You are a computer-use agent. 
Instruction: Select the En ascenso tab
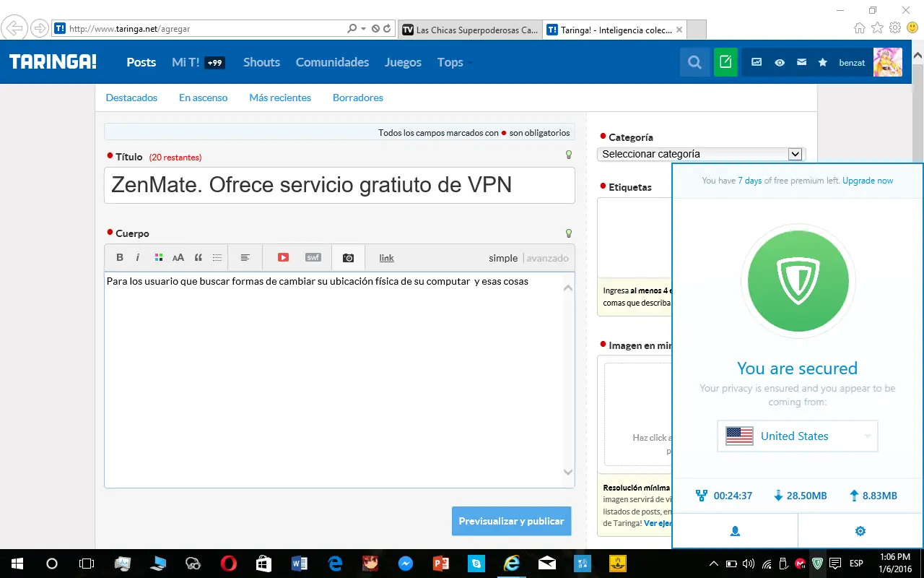coord(204,98)
